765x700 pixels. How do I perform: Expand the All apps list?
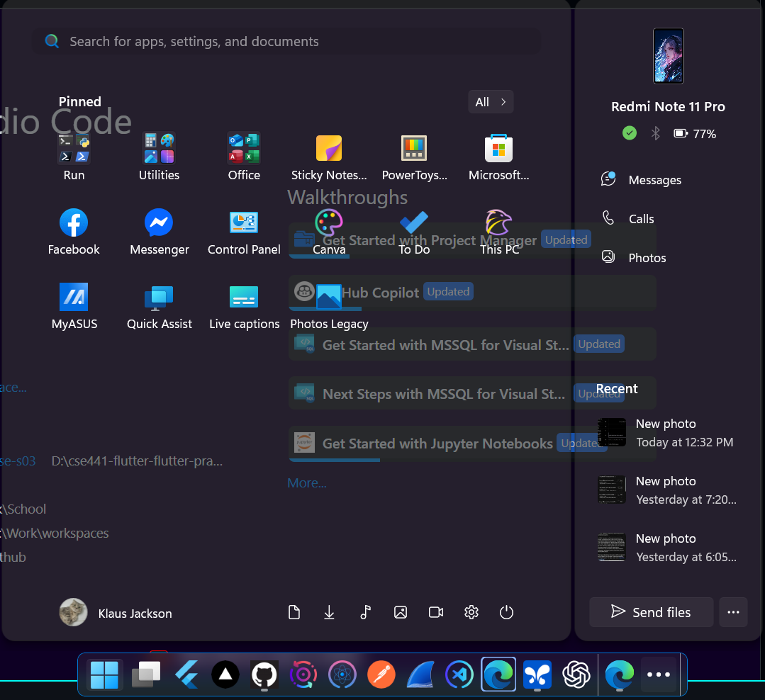[491, 102]
